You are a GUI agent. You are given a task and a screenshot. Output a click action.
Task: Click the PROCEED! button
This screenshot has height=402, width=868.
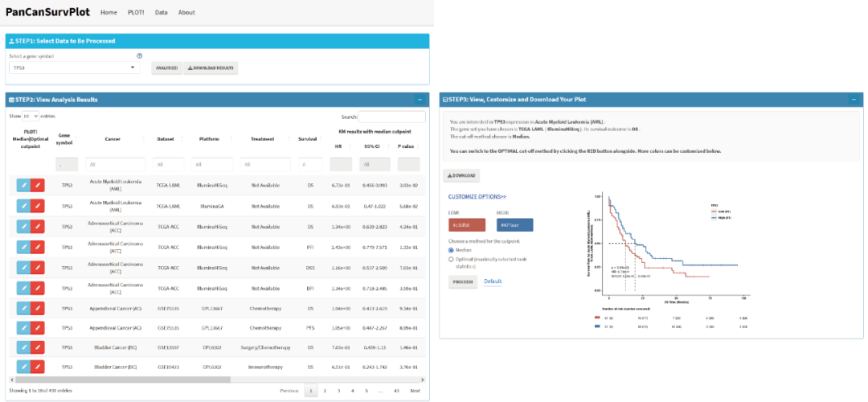click(464, 281)
